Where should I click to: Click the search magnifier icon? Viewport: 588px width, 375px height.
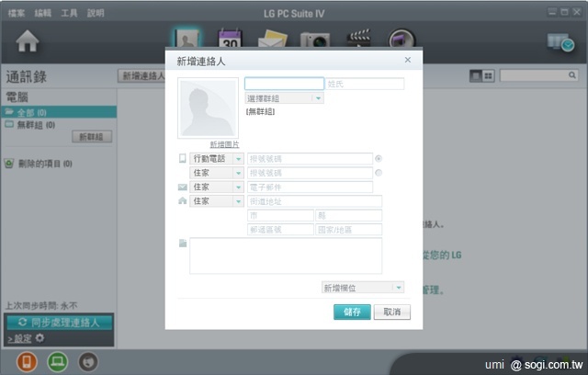[x=571, y=75]
